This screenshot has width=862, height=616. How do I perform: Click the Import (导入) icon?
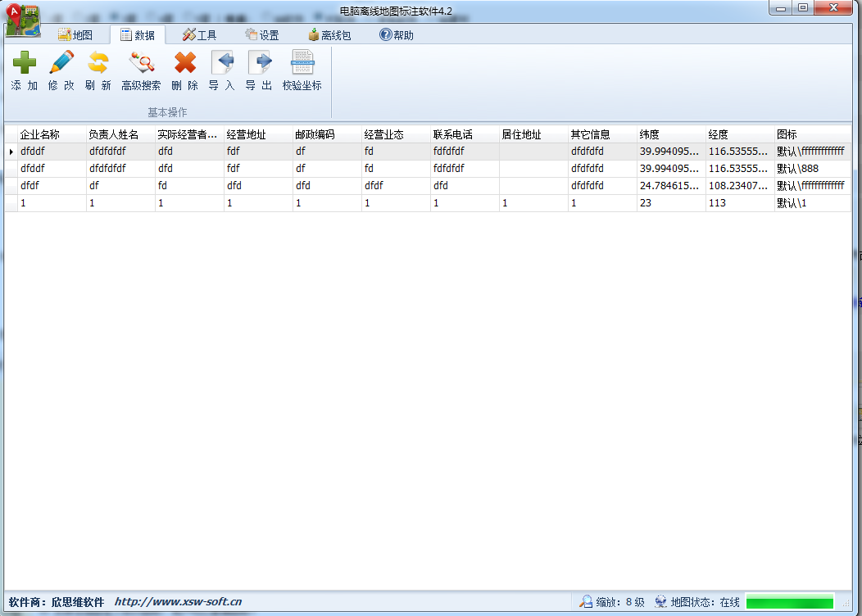[x=222, y=63]
